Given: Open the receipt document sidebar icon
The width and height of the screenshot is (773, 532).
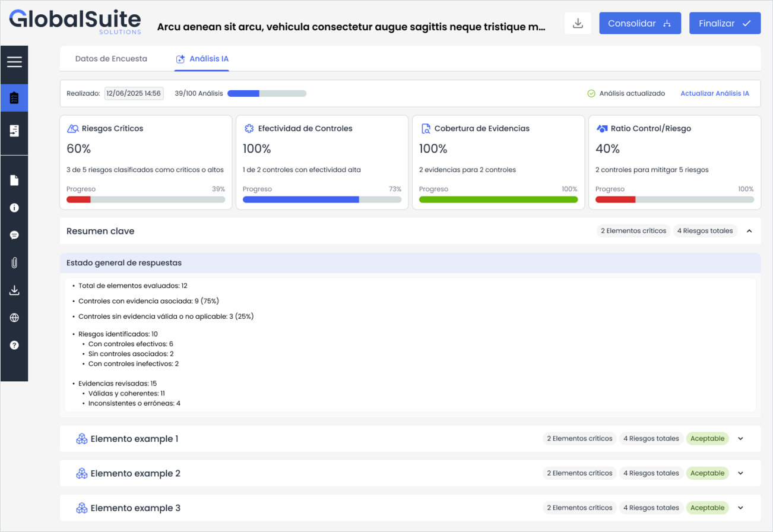Looking at the screenshot, I should 14,131.
